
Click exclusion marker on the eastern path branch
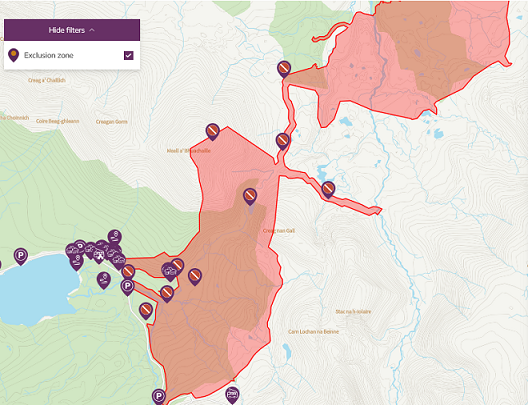[x=328, y=190]
